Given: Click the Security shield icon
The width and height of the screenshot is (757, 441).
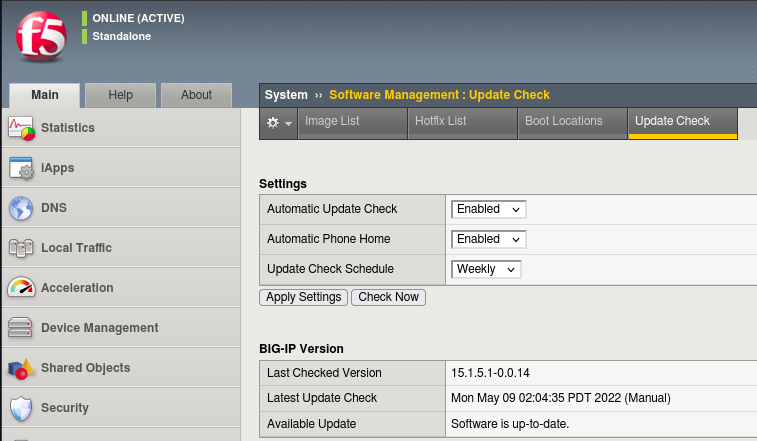Looking at the screenshot, I should coord(21,409).
